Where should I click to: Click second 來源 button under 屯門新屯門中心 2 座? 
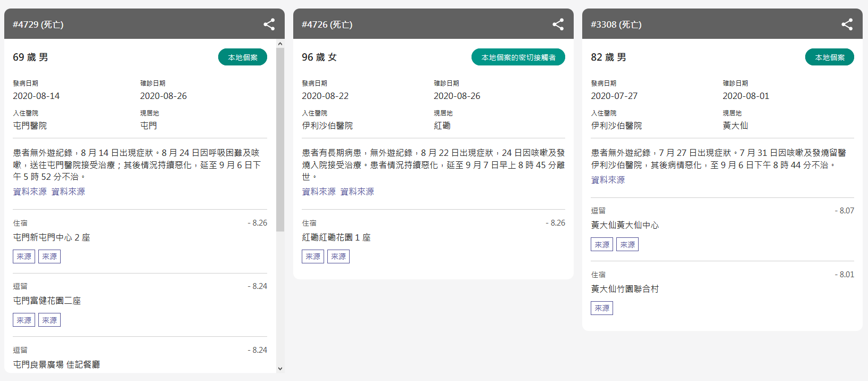click(x=49, y=256)
